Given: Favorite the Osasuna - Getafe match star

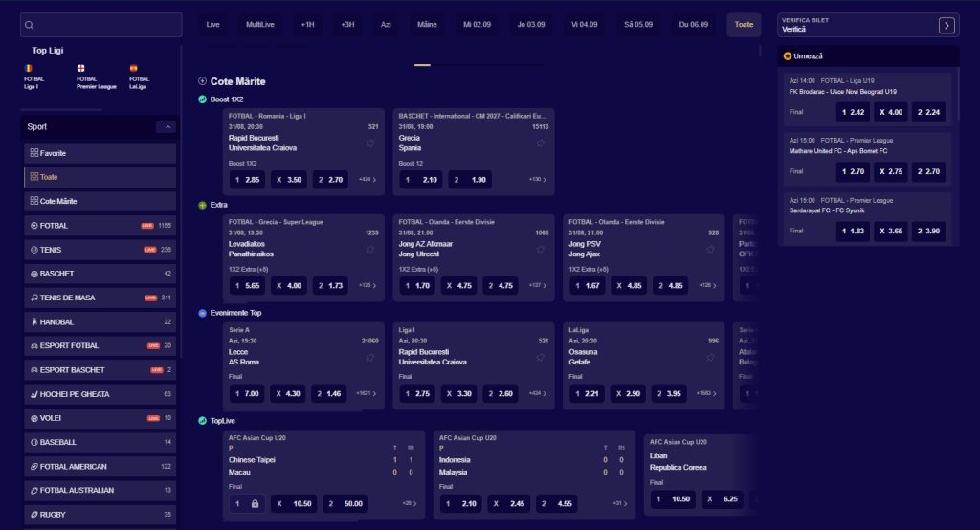Looking at the screenshot, I should 710,357.
